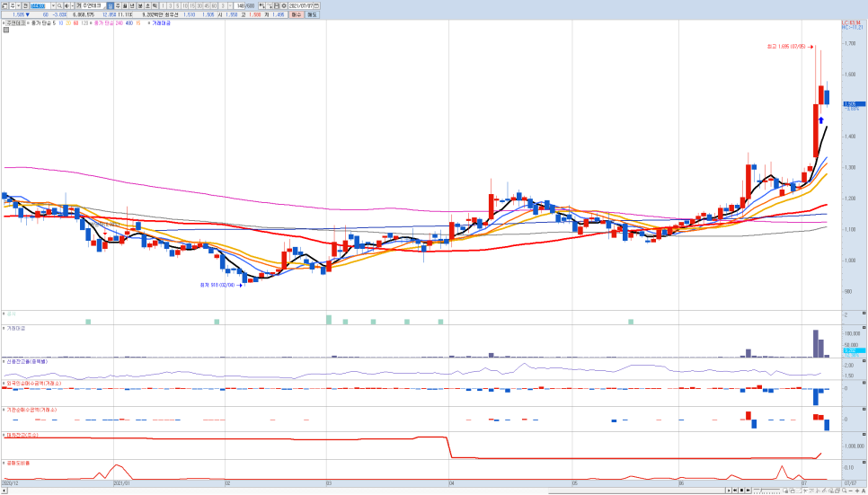Click the blue 거래대금 legend label at top
The width and height of the screenshot is (868, 495).
point(162,22)
